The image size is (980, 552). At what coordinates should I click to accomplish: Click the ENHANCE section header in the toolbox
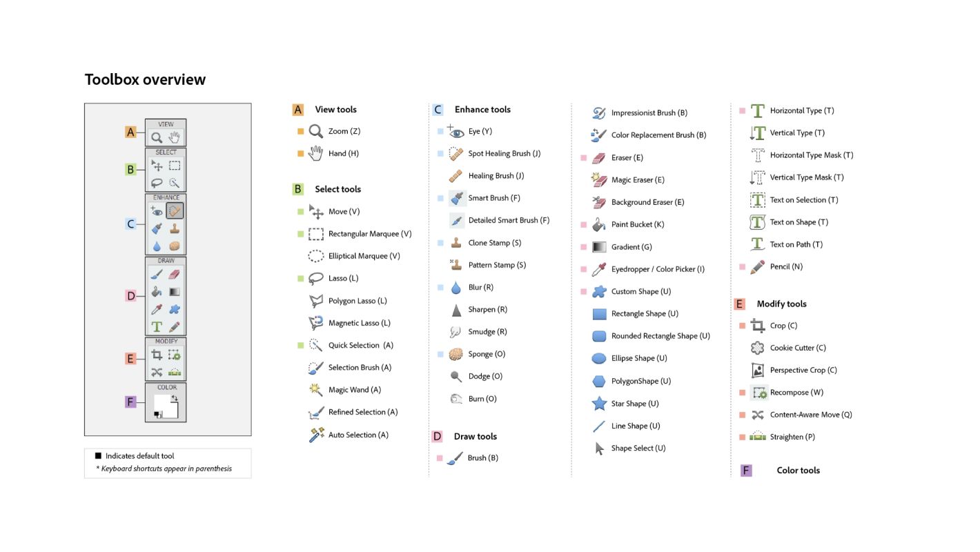pos(166,197)
